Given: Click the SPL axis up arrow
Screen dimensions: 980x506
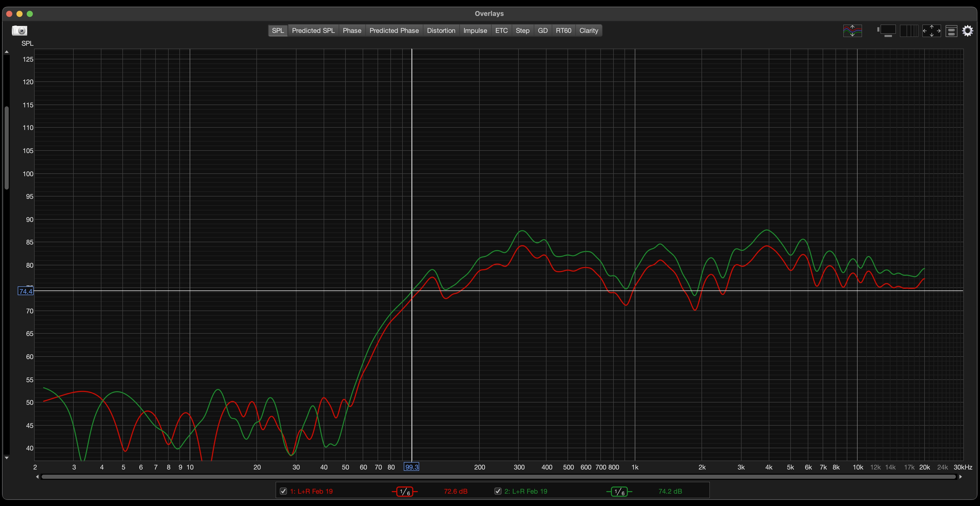Looking at the screenshot, I should pos(6,52).
